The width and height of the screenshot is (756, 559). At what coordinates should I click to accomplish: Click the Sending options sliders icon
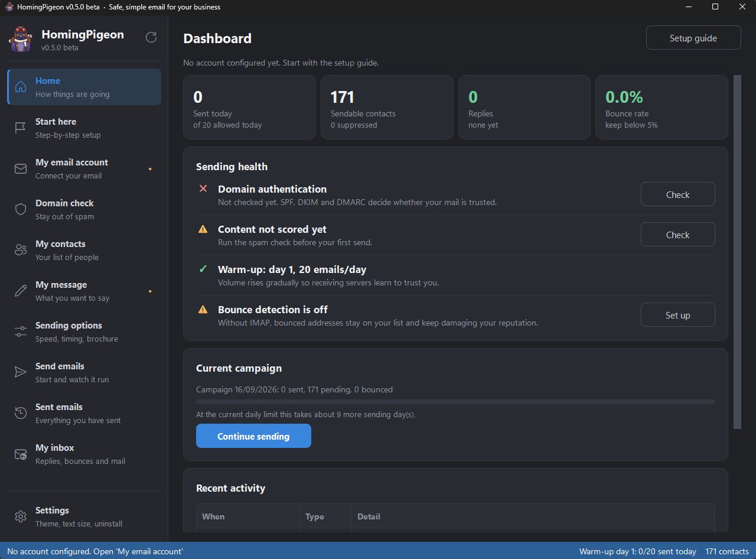pyautogui.click(x=21, y=331)
